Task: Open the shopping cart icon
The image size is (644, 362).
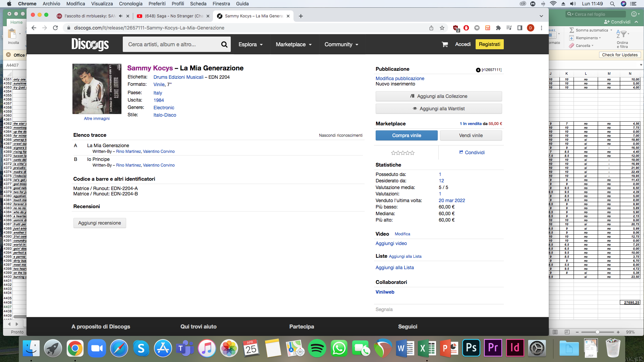Action: [445, 44]
